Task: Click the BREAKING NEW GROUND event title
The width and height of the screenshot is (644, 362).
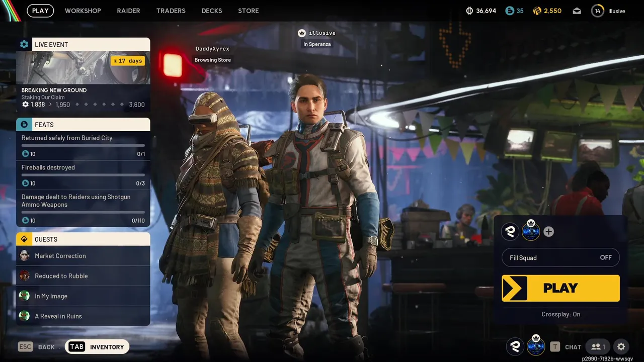Action: 54,90
